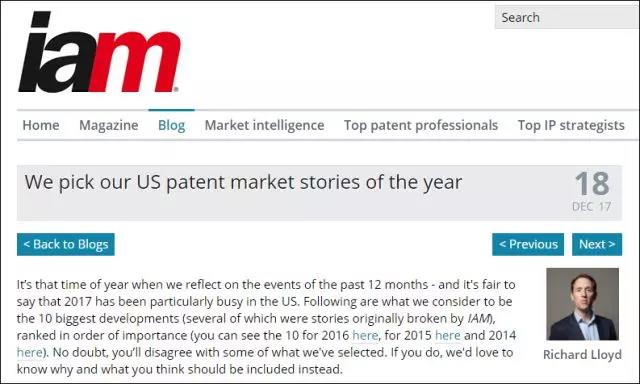Click Richard Lloyd's author photo
The image size is (640, 384).
point(582,304)
